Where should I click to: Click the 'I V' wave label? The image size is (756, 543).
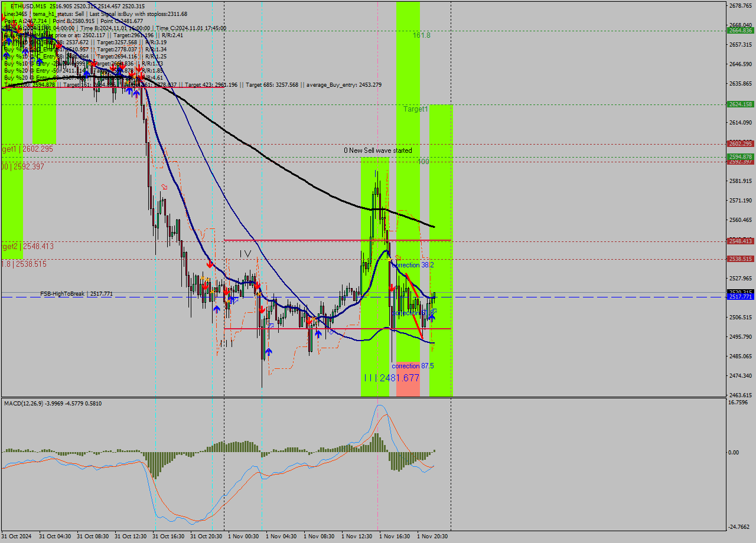(246, 253)
